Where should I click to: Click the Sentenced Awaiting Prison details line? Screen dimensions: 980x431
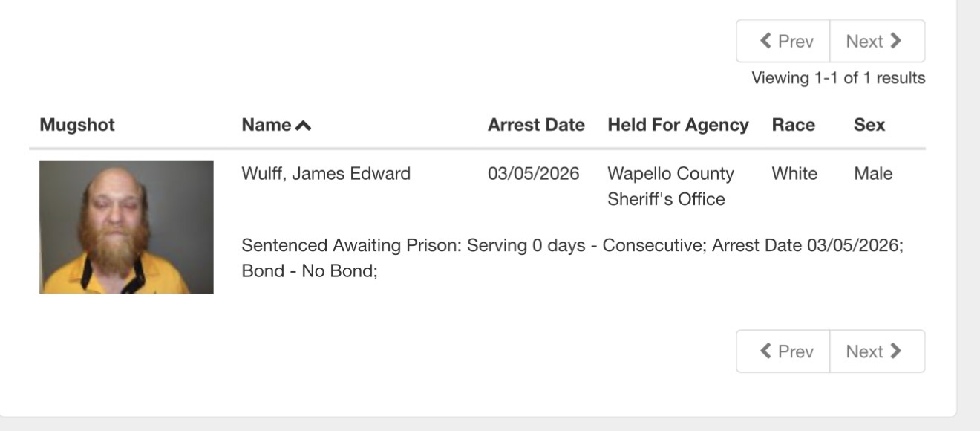[x=572, y=245]
